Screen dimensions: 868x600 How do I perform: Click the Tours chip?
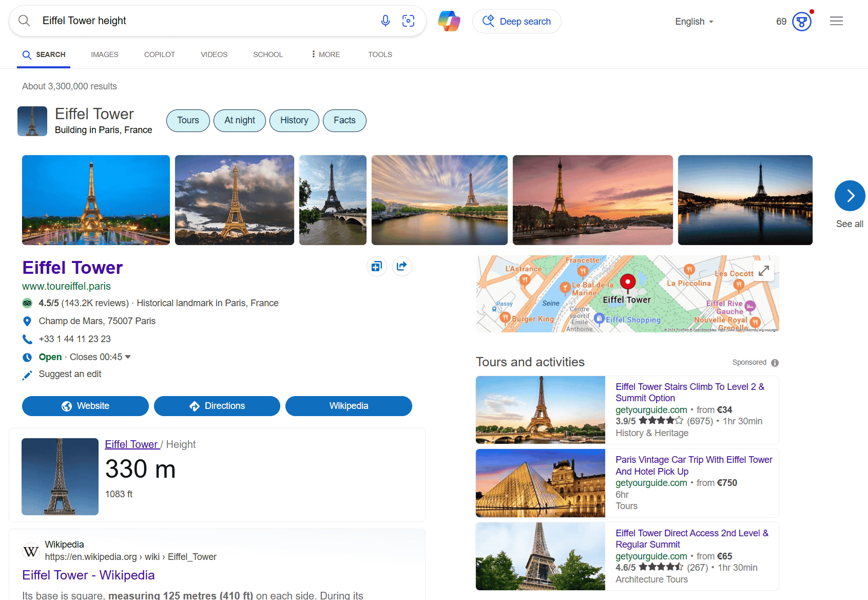188,120
